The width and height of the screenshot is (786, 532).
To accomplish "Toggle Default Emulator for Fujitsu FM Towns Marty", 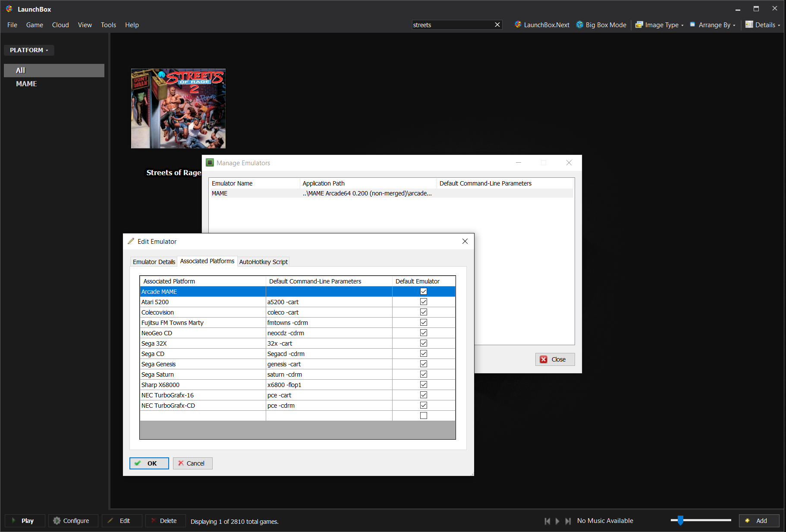I will (x=424, y=323).
